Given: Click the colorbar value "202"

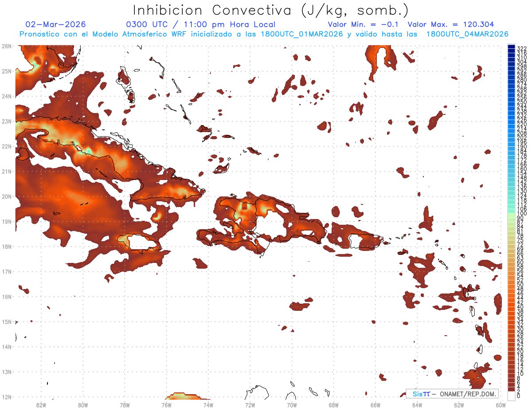Looking at the screenshot, I should point(522,137).
